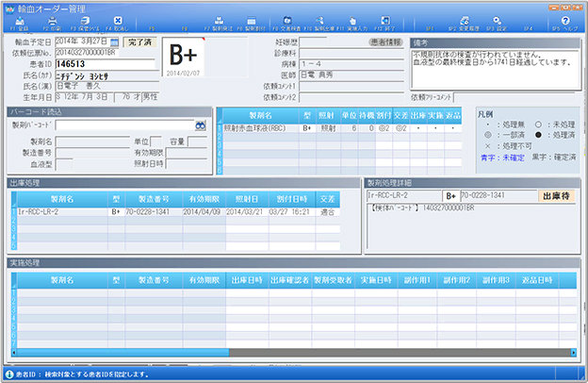Image resolution: width=588 pixels, height=383 pixels.
Task: Sort by 有効期限 column in 出庫処理 table
Action: pos(204,199)
